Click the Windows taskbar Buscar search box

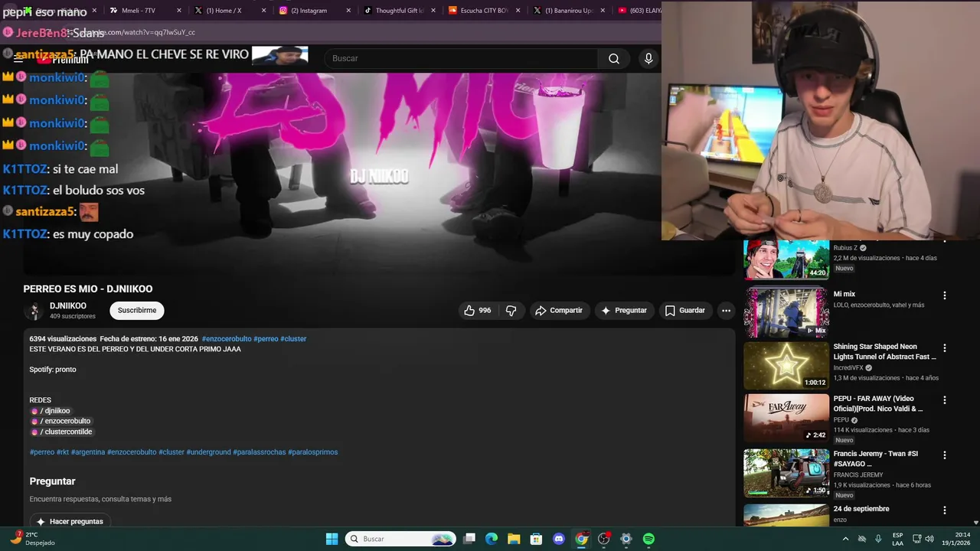coord(400,539)
